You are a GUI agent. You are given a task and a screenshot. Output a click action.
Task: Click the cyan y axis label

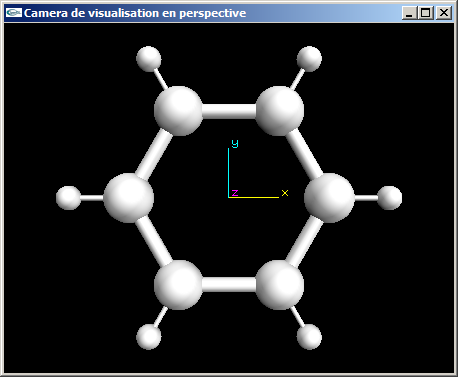(x=235, y=143)
